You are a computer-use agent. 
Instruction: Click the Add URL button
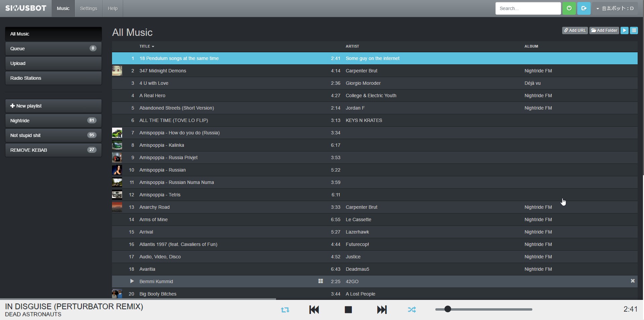575,30
